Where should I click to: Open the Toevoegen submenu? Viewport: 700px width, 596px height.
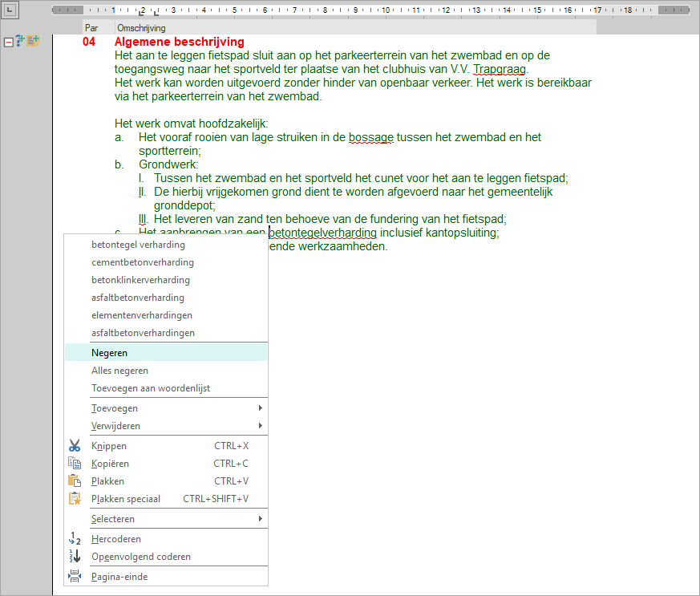166,408
